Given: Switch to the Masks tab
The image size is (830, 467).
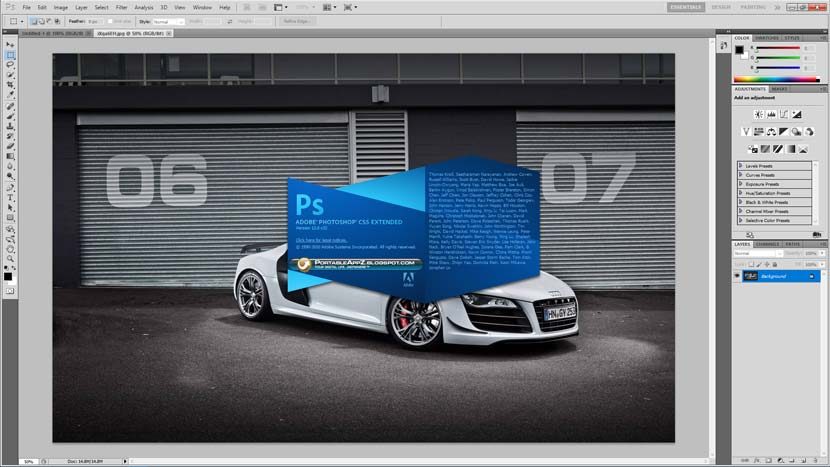Looking at the screenshot, I should pos(779,89).
